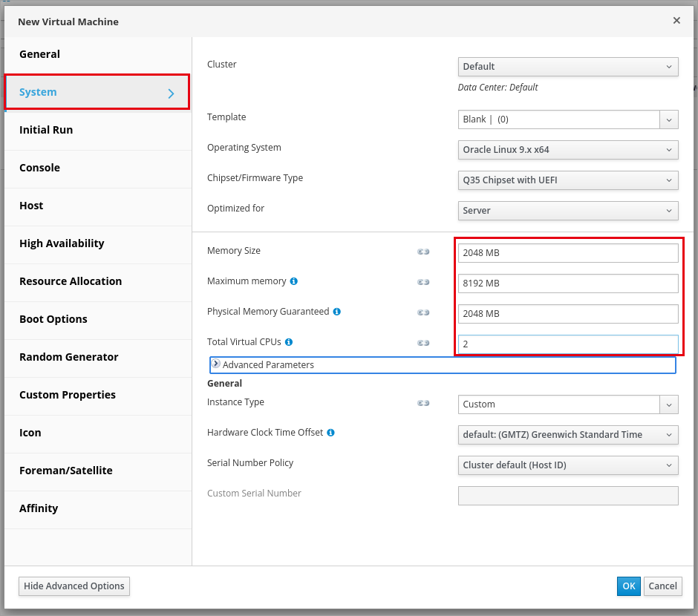Close the New Virtual Machine dialog
Screen dimensions: 698x616
[676, 21]
